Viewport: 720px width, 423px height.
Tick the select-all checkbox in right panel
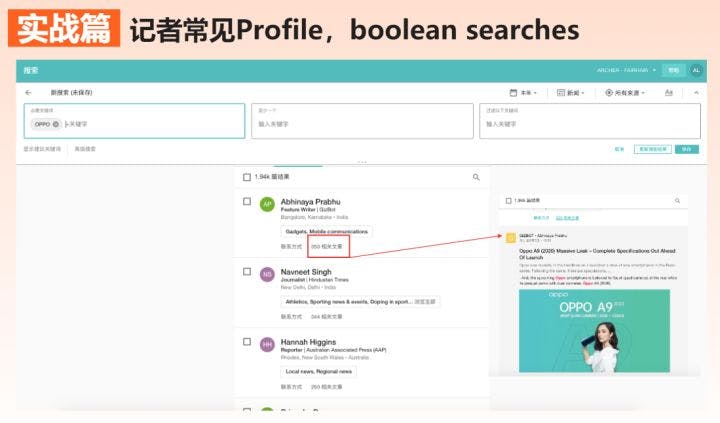point(508,201)
